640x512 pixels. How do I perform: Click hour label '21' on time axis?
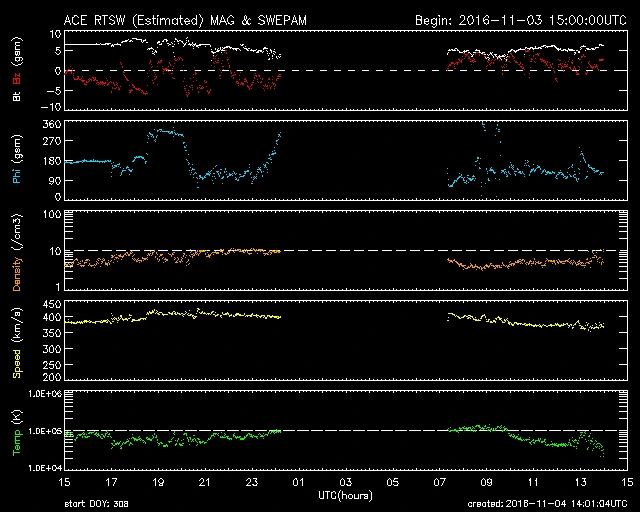tap(205, 483)
